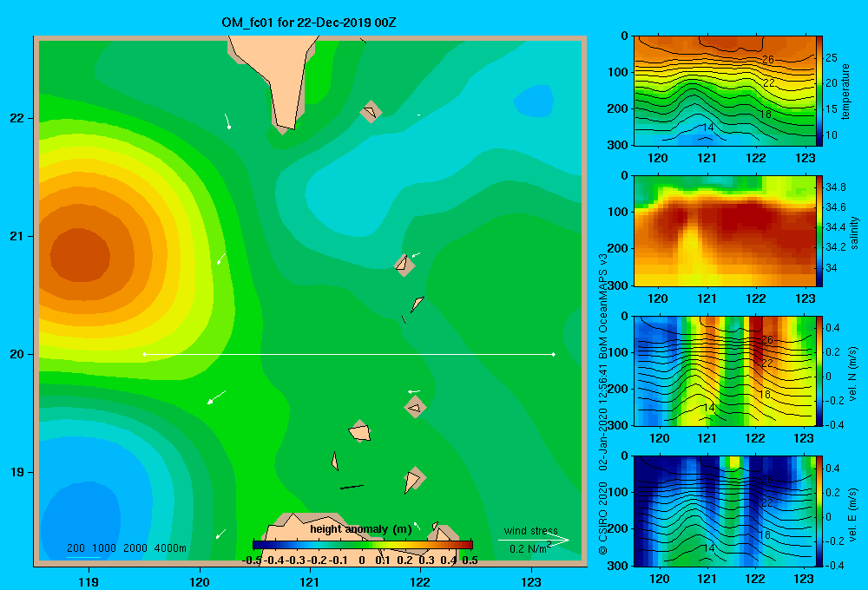868x590 pixels.
Task: Click the temperature panel color bar
Action: [x=819, y=91]
